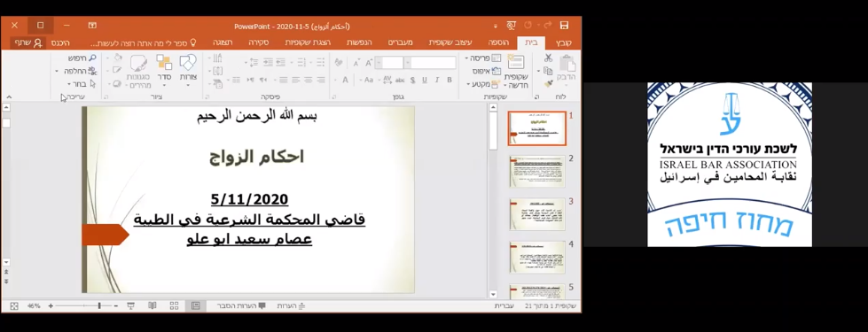Click the Redo arrow in quick access toolbar
This screenshot has width=868, height=332.
pyautogui.click(x=547, y=26)
